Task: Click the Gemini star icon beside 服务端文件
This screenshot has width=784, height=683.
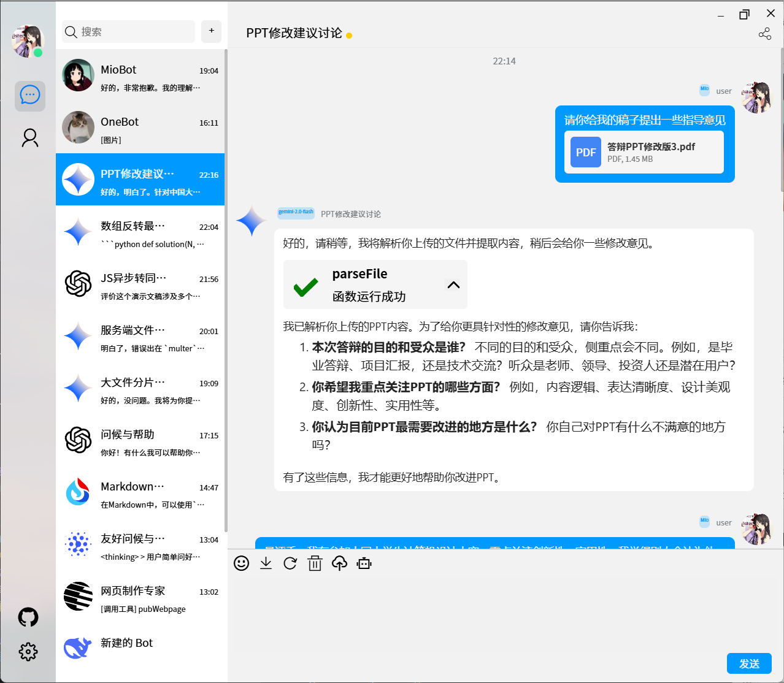Action: pyautogui.click(x=78, y=336)
